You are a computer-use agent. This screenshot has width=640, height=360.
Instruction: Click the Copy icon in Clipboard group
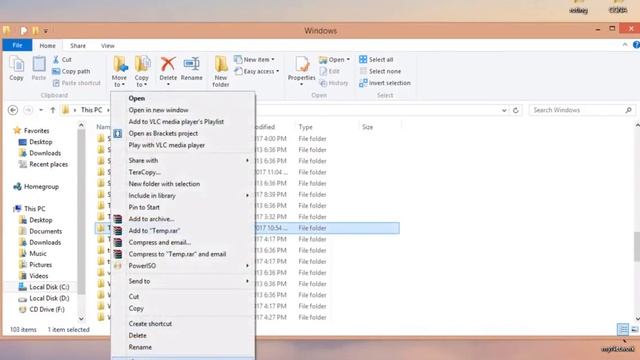click(16, 65)
